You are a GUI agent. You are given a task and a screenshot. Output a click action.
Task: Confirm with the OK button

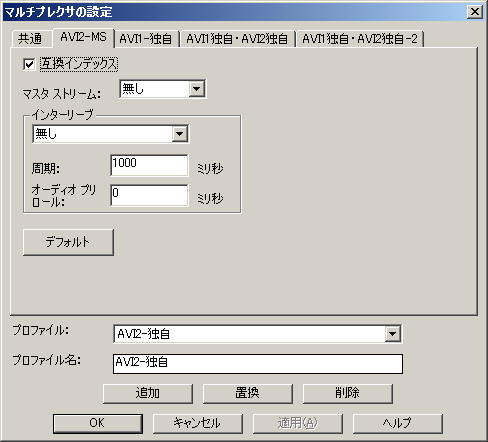point(98,423)
